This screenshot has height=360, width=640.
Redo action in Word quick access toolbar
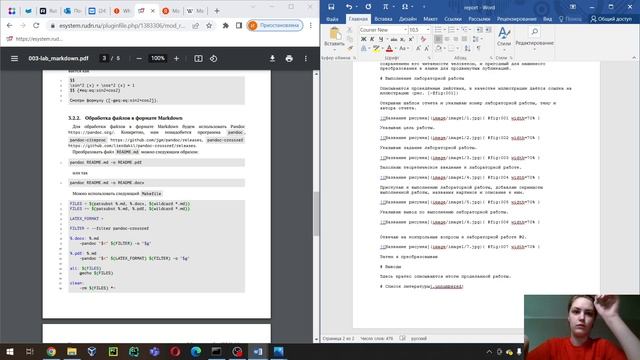point(368,7)
